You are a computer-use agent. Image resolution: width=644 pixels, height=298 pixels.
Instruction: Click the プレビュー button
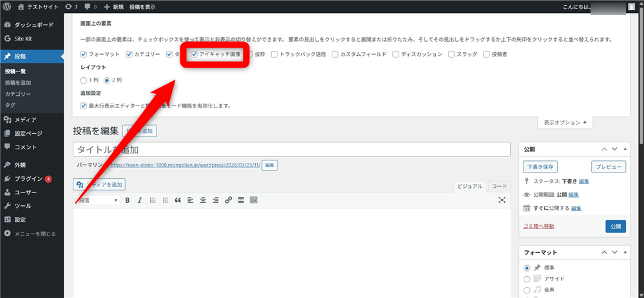pos(609,167)
